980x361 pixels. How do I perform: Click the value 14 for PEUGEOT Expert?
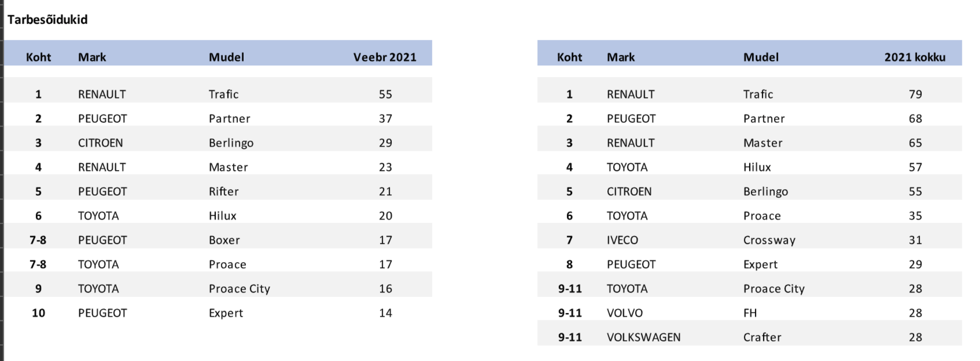pyautogui.click(x=385, y=313)
